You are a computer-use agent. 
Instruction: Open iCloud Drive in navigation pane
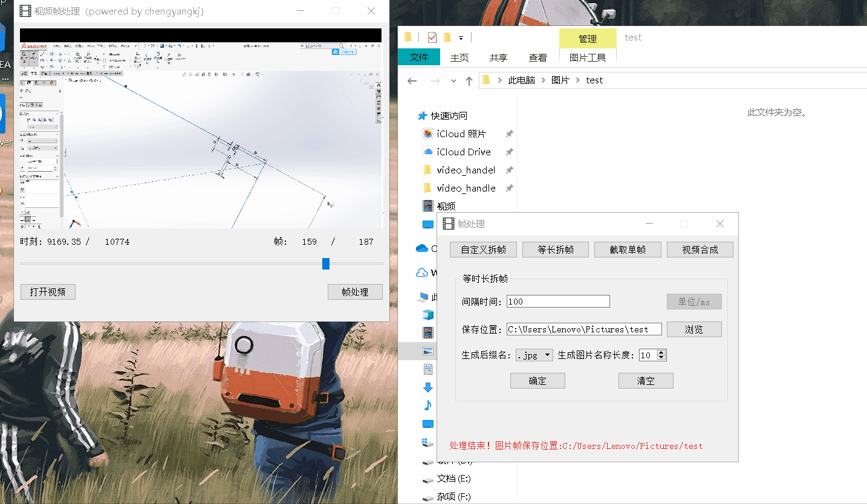click(464, 152)
